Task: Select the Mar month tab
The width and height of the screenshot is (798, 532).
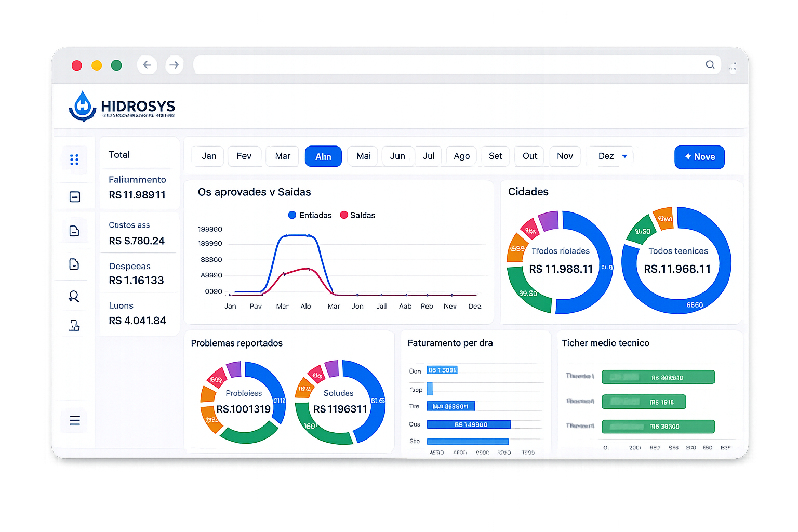Action: [x=283, y=156]
